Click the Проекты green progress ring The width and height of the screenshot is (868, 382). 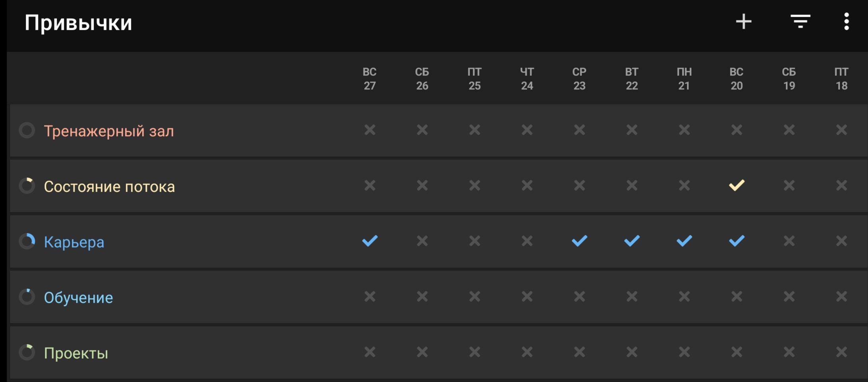coord(27,352)
